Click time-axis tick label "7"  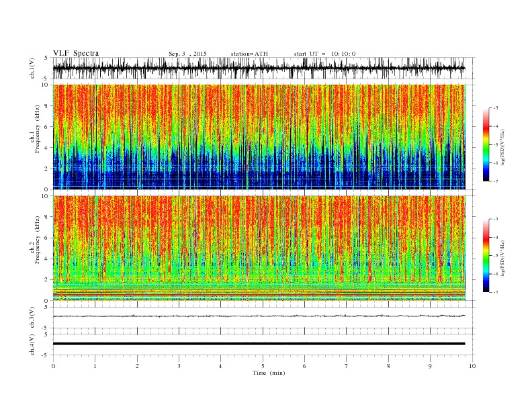coord(347,366)
